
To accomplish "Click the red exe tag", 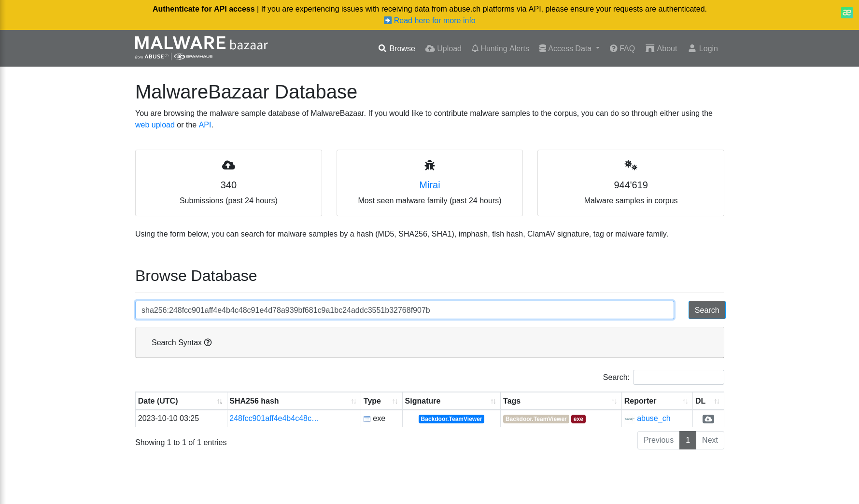I will 578,419.
